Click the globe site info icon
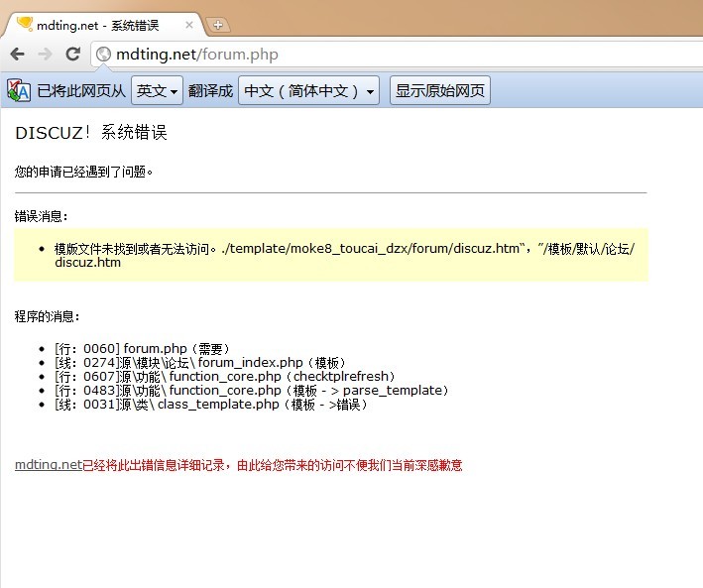The width and height of the screenshot is (703, 588). coord(103,55)
